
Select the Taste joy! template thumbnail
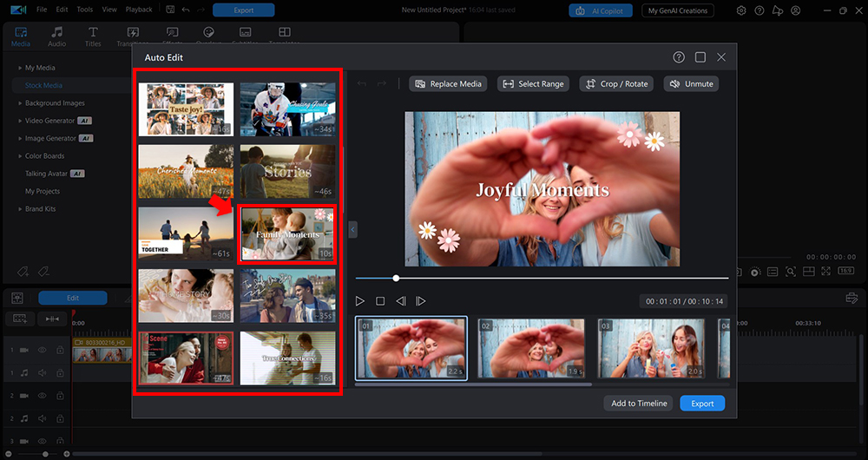tap(186, 109)
